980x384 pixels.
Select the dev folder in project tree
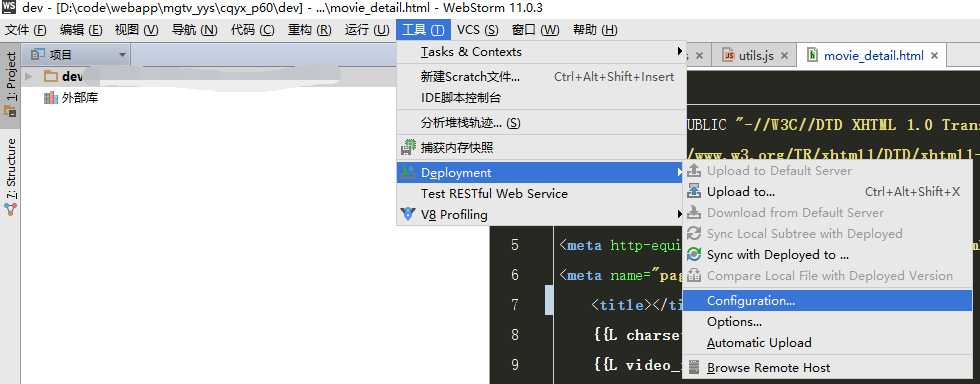coord(72,76)
